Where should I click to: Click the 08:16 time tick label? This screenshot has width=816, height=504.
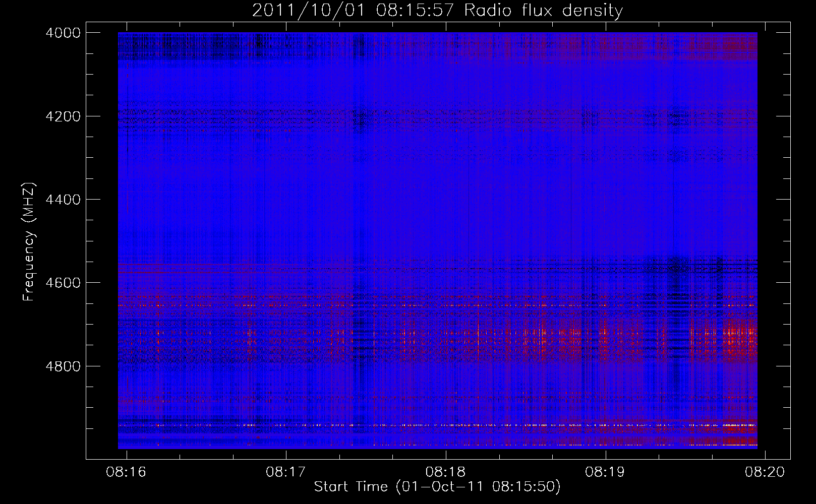(126, 472)
